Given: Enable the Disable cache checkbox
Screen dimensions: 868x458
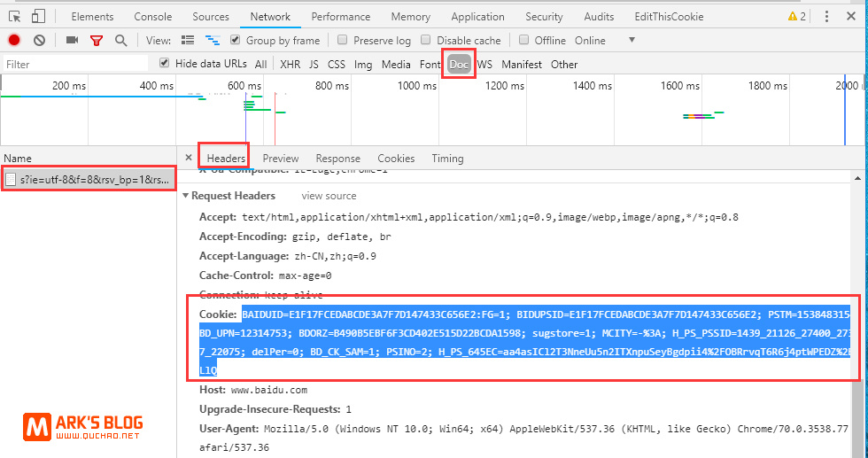Looking at the screenshot, I should click(425, 40).
